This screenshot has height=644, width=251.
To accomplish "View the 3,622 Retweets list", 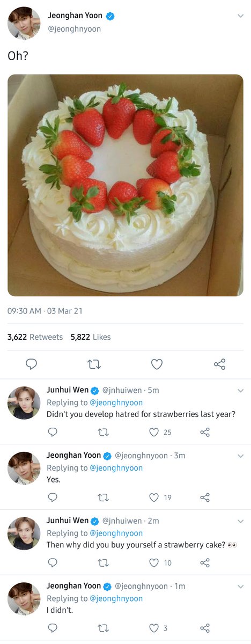I will click(x=35, y=337).
